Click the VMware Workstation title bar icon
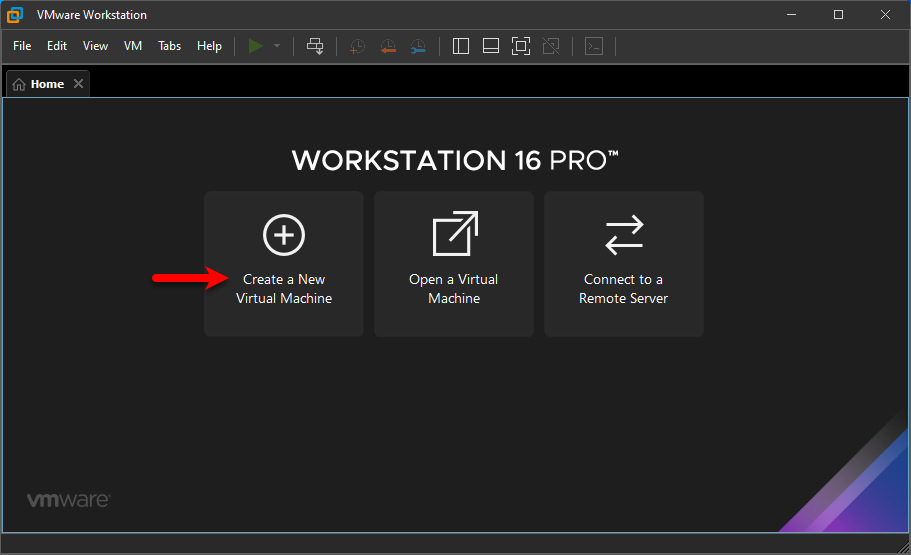Screen dimensions: 911x555 pos(15,15)
